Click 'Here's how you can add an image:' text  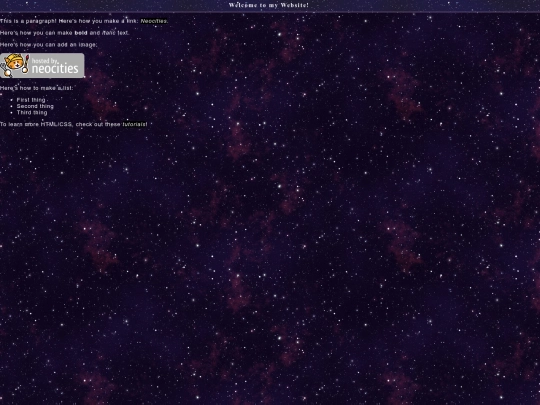[x=49, y=45]
